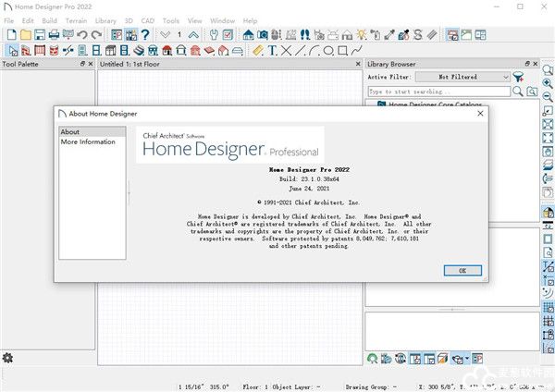
Task: Click the gear icon in Tool Palette
Action: (x=8, y=358)
